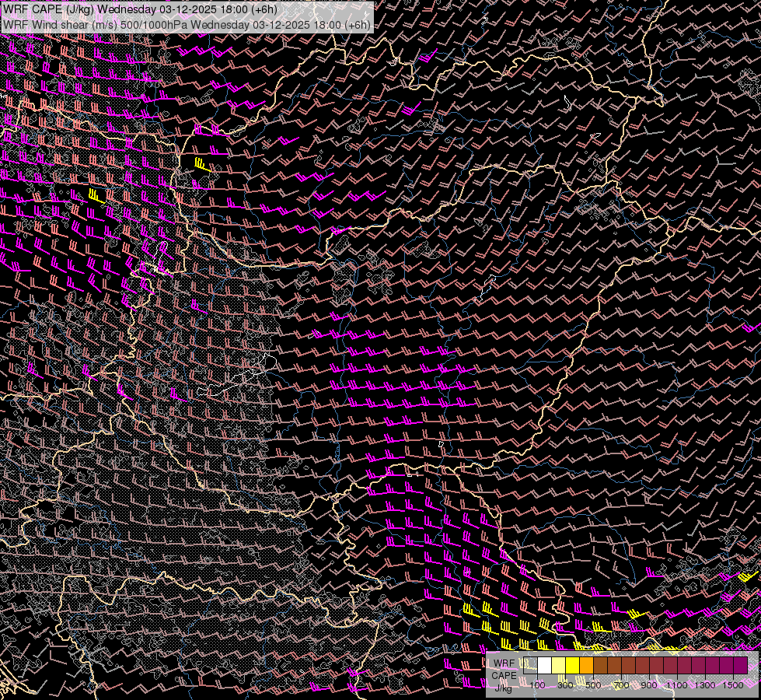Click the 1500 legend scale label
Screen dimensions: 761x700
(732, 685)
